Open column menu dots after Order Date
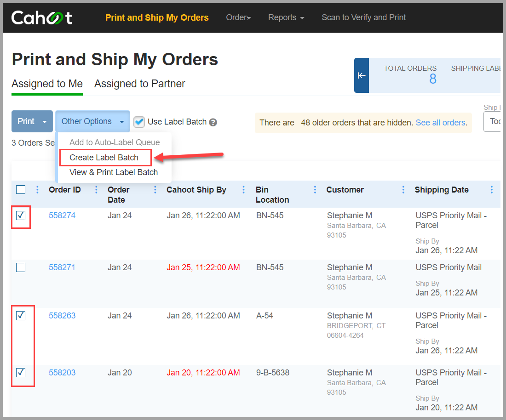This screenshot has width=506, height=420. 155,189
